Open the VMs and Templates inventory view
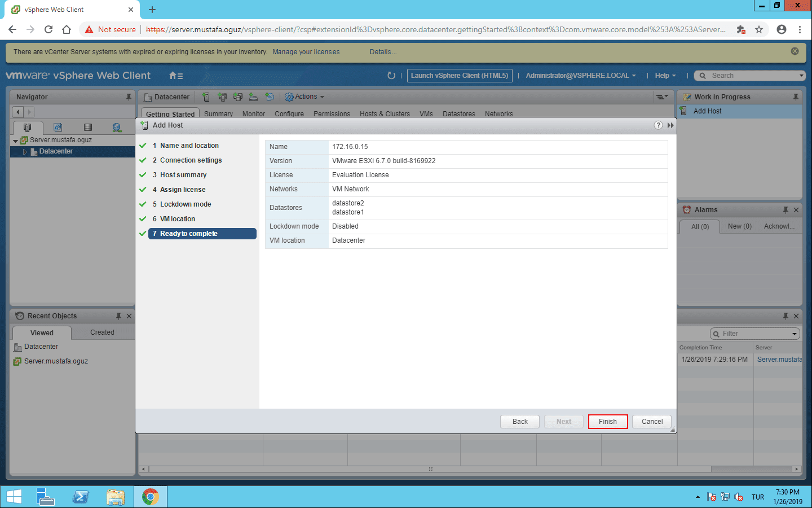Viewport: 812px width, 508px height. point(58,127)
